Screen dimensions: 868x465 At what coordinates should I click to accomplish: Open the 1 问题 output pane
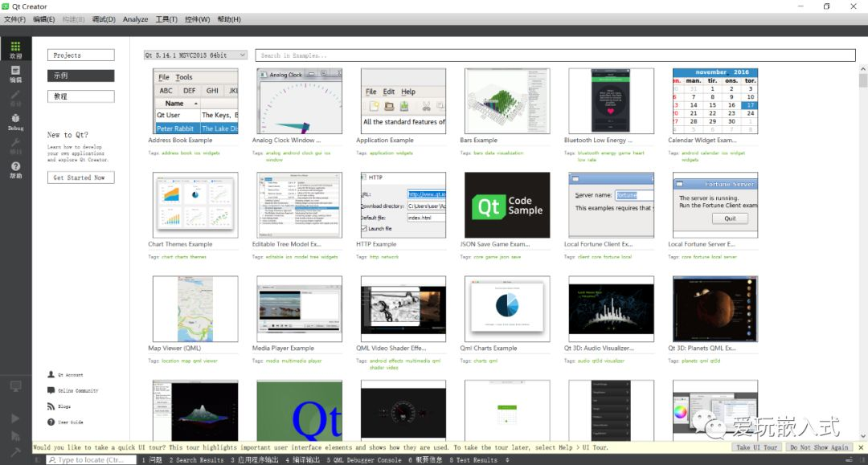pyautogui.click(x=152, y=459)
